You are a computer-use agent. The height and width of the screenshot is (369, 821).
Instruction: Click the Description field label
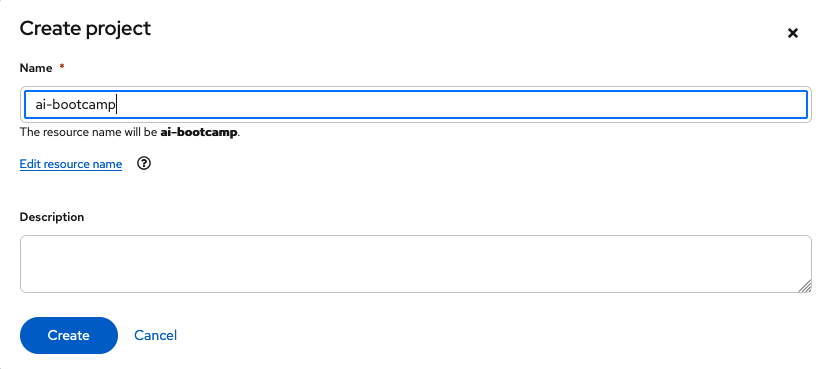click(x=52, y=217)
